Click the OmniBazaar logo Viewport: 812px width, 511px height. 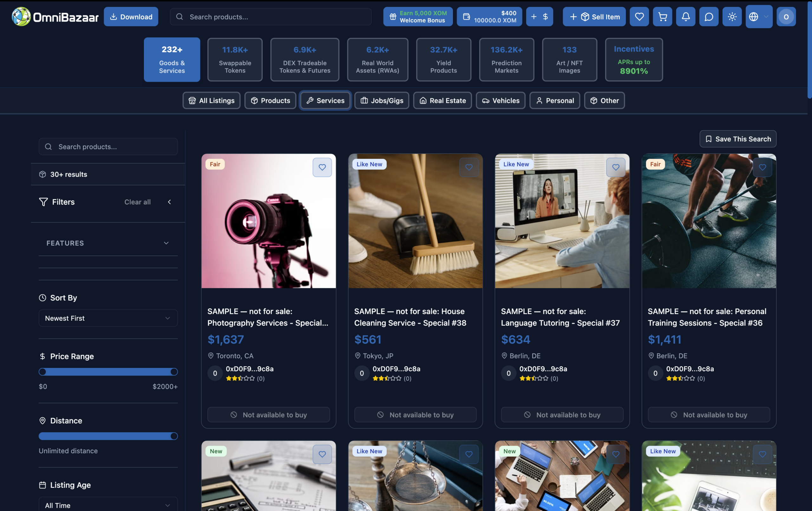click(x=55, y=16)
